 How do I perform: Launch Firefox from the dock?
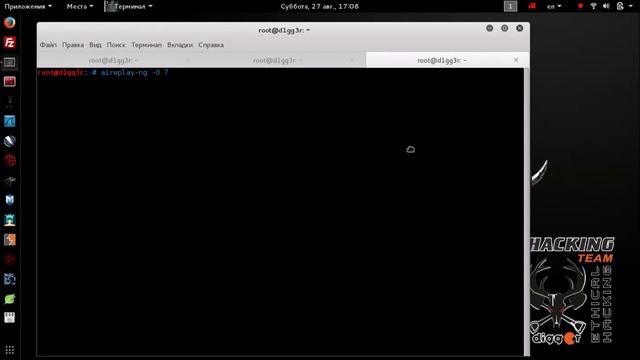point(9,22)
